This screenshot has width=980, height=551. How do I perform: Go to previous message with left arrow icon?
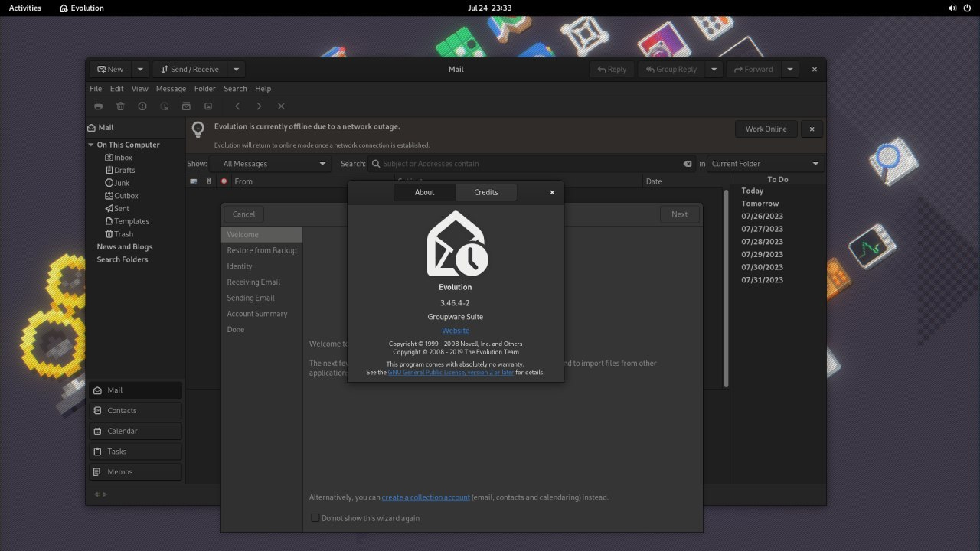click(237, 106)
